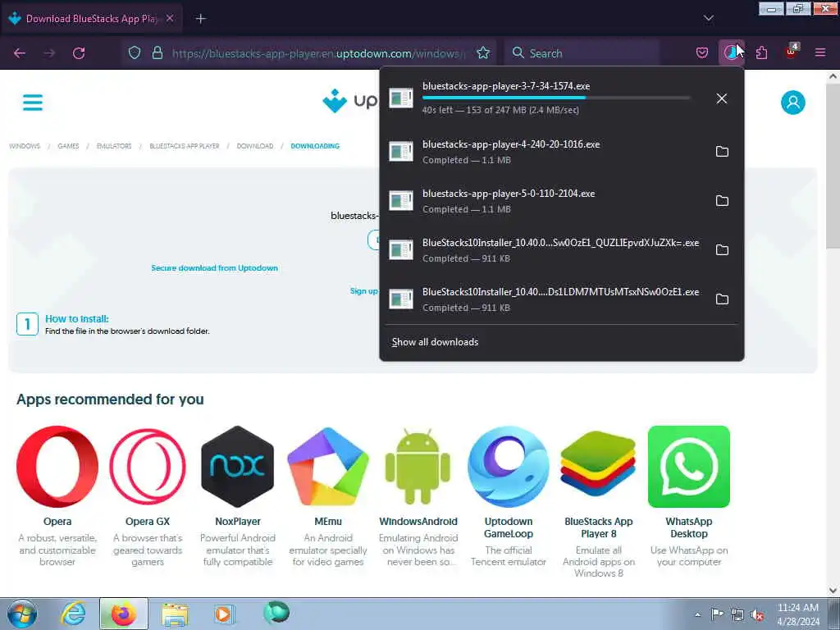Go to EMULATORS breadcrumb
840x630 pixels.
[114, 146]
